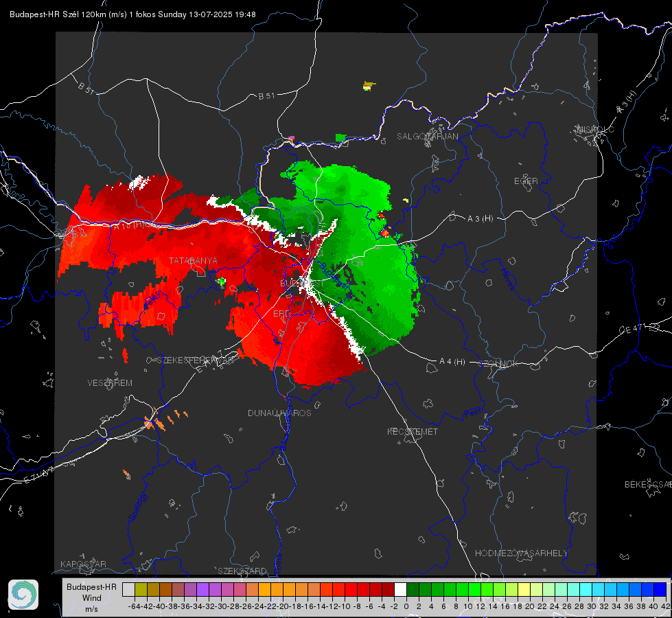Click the 'A 4 (H)' motorway label
Viewport: 672px width, 618px height.
(x=452, y=362)
